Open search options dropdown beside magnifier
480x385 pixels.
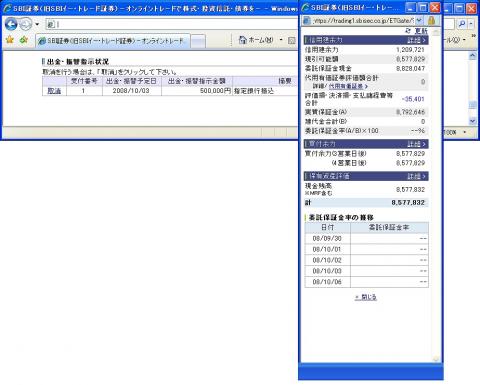tap(471, 24)
